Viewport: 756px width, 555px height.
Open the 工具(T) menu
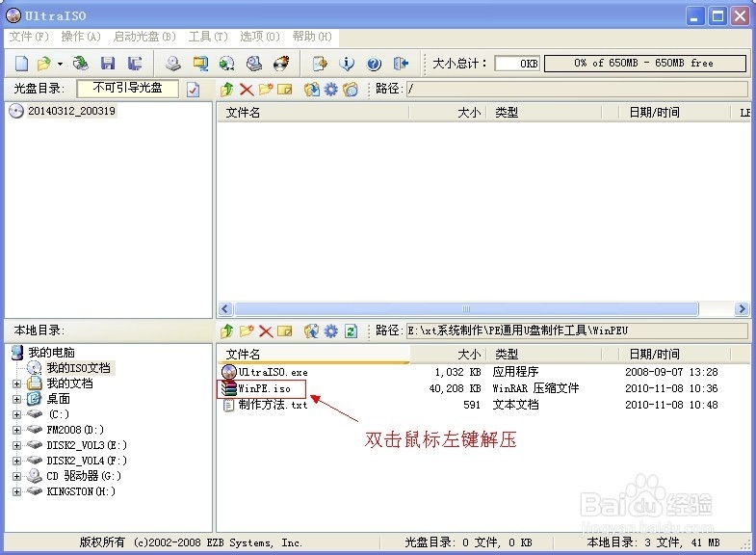[208, 37]
